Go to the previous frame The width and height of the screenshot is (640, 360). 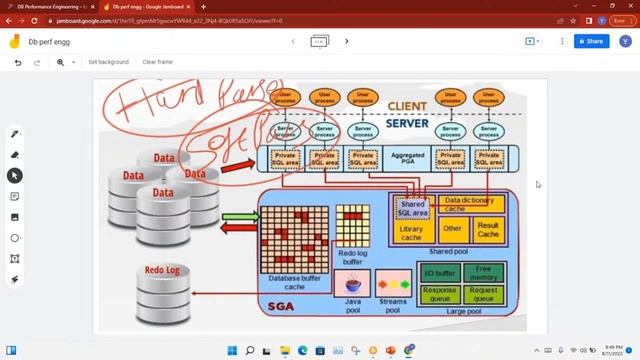pos(293,41)
